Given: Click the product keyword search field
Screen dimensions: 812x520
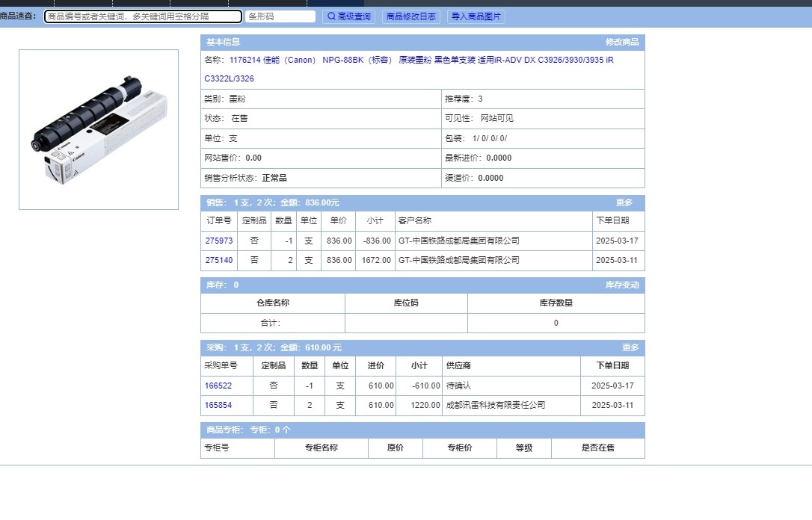Looking at the screenshot, I should click(x=143, y=16).
